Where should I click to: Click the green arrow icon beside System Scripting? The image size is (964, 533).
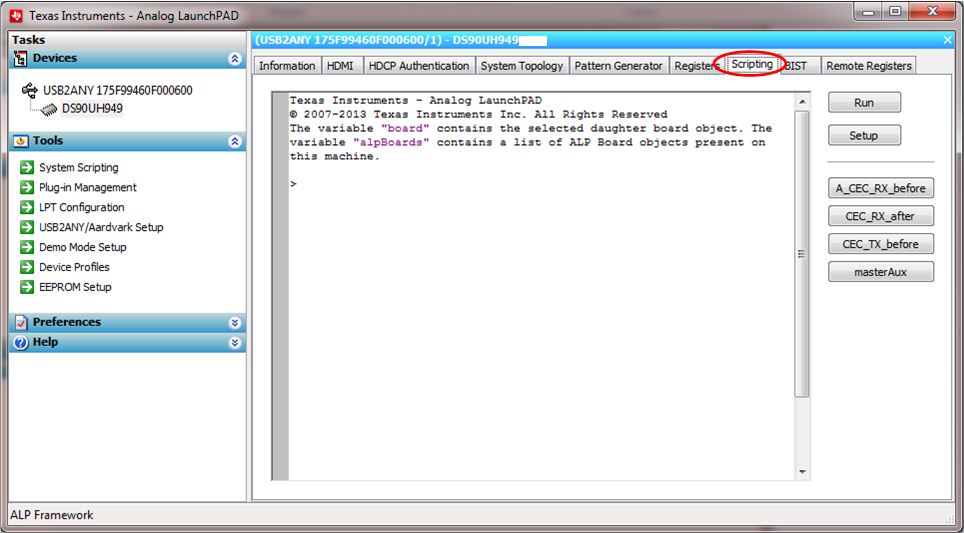27,167
